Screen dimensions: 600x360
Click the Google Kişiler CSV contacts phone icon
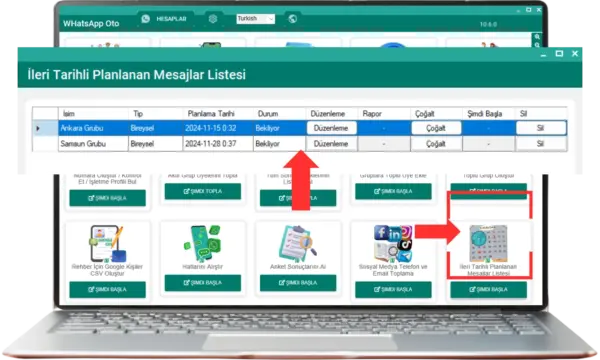click(108, 243)
